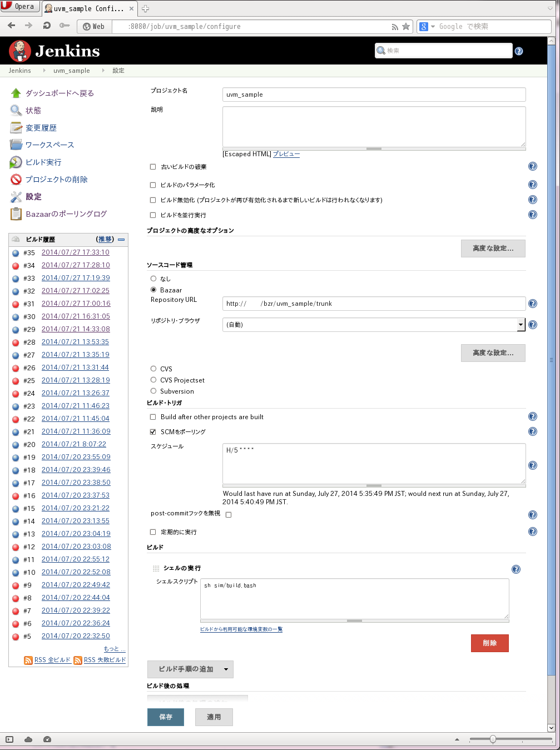Click the RSS icon for 全ビルド
This screenshot has height=750, width=560.
click(x=28, y=660)
